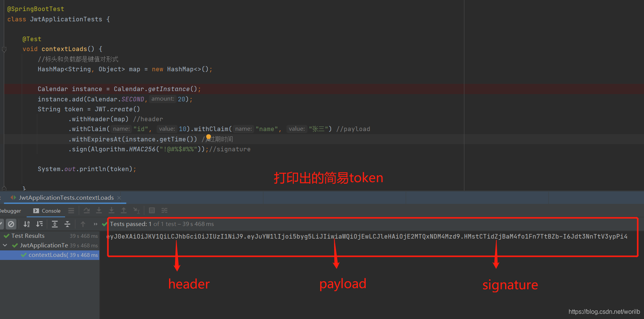Select the Test Results root node
Screen dimensions: 644x319
tap(49, 236)
